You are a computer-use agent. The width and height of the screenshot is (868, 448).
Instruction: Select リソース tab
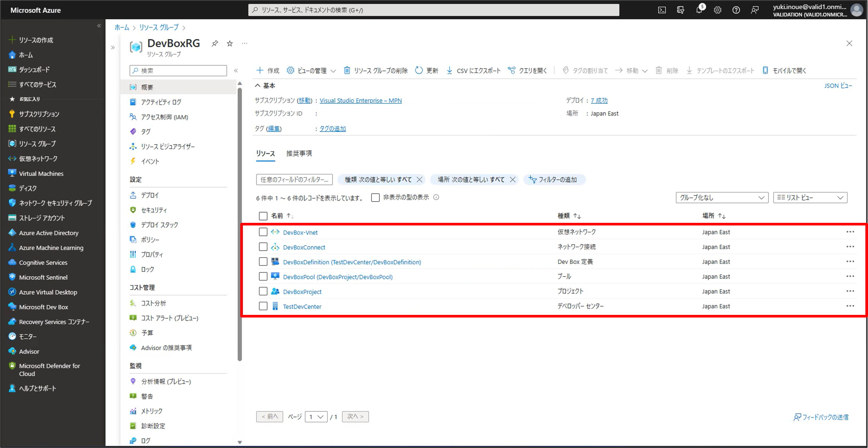coord(266,154)
